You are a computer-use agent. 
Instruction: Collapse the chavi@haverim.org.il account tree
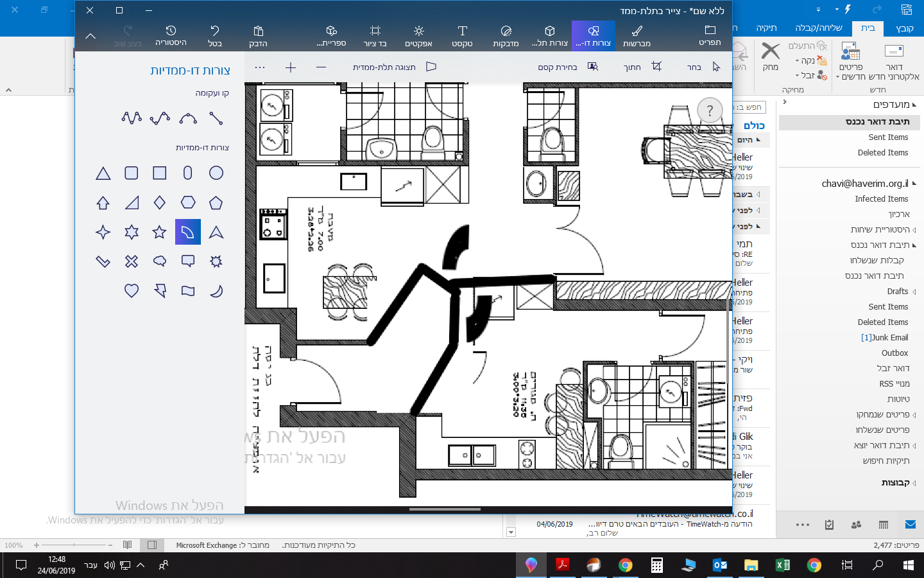914,184
